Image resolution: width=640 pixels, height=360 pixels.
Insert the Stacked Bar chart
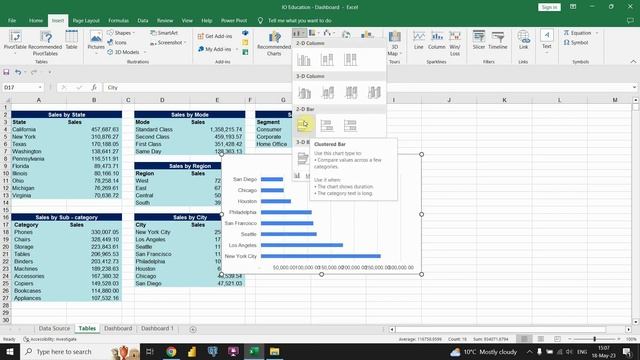(x=327, y=125)
